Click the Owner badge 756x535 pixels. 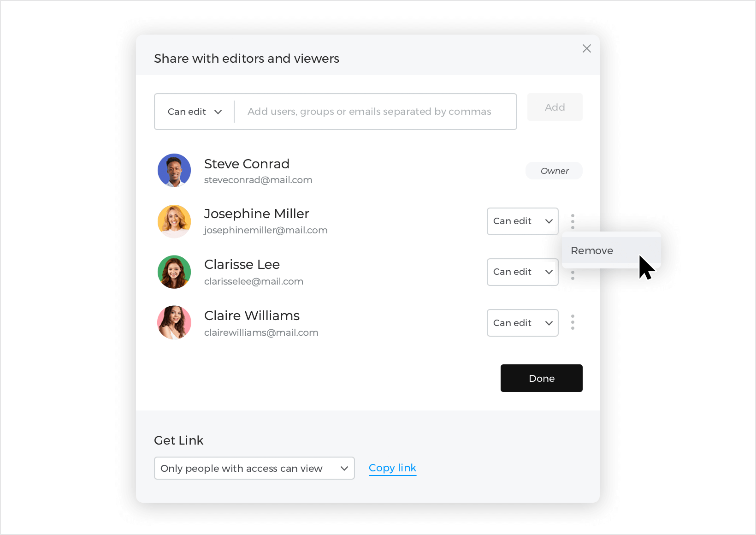click(x=554, y=171)
